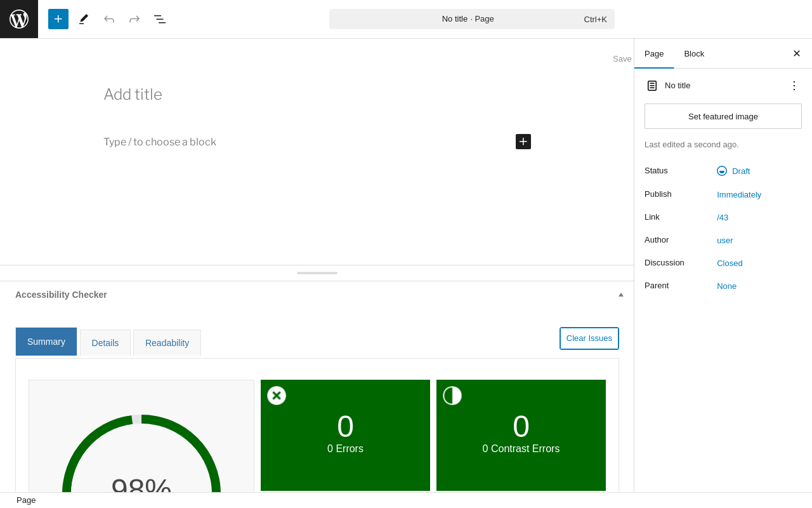Click the Page breadcrumb in footer
Image resolution: width=812 pixels, height=508 pixels.
click(26, 500)
